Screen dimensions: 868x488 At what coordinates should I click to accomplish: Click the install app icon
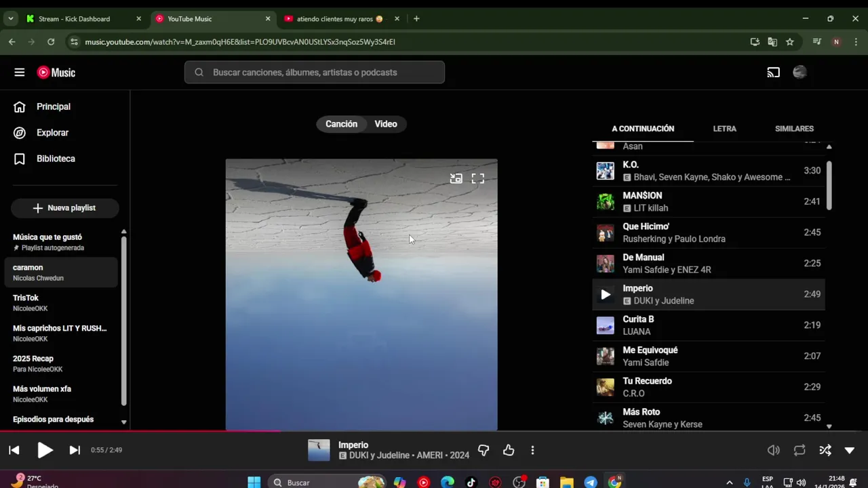755,42
